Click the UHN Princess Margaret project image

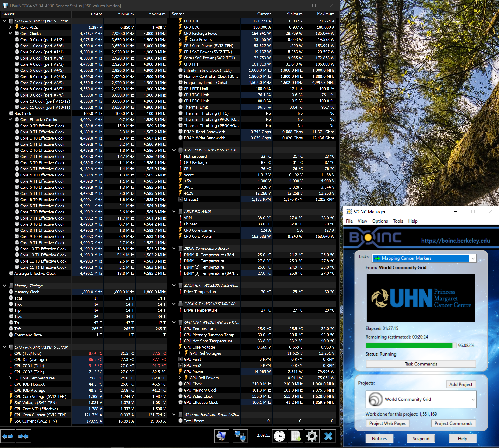421,298
